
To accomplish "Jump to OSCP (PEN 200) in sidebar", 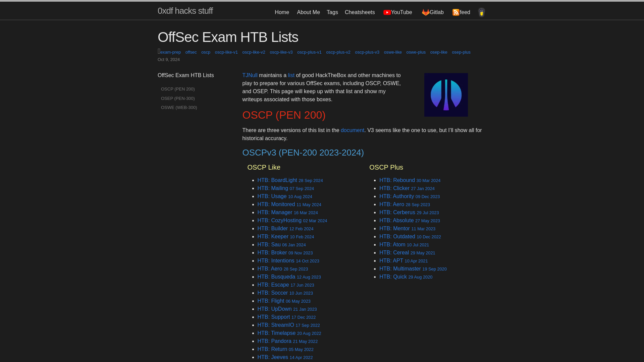I will coord(178,89).
